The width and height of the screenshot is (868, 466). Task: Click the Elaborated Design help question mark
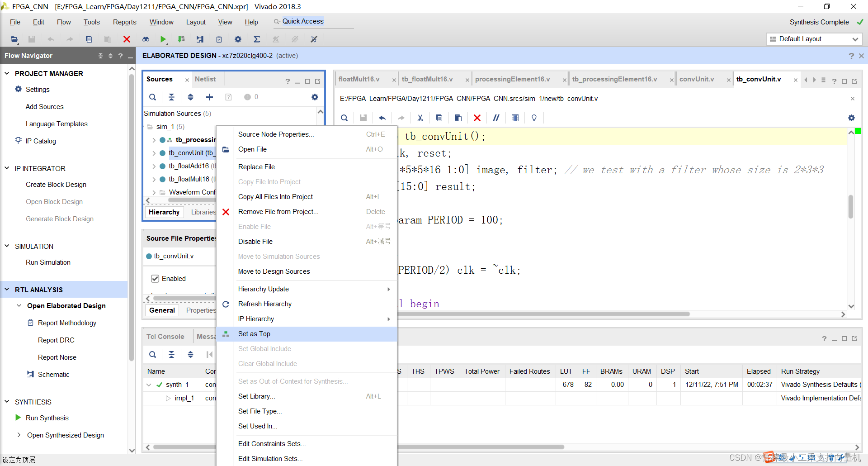(851, 56)
